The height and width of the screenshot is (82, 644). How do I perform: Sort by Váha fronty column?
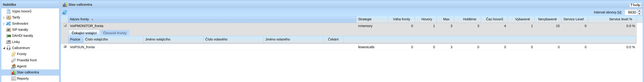401,19
